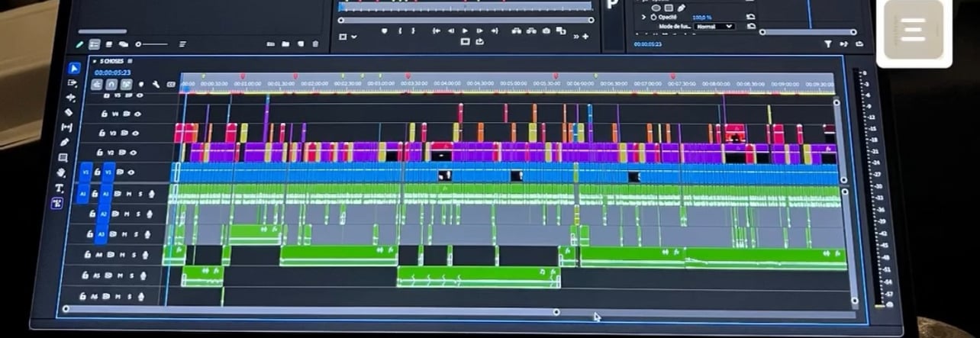Select the Rectangle tool

click(63, 157)
